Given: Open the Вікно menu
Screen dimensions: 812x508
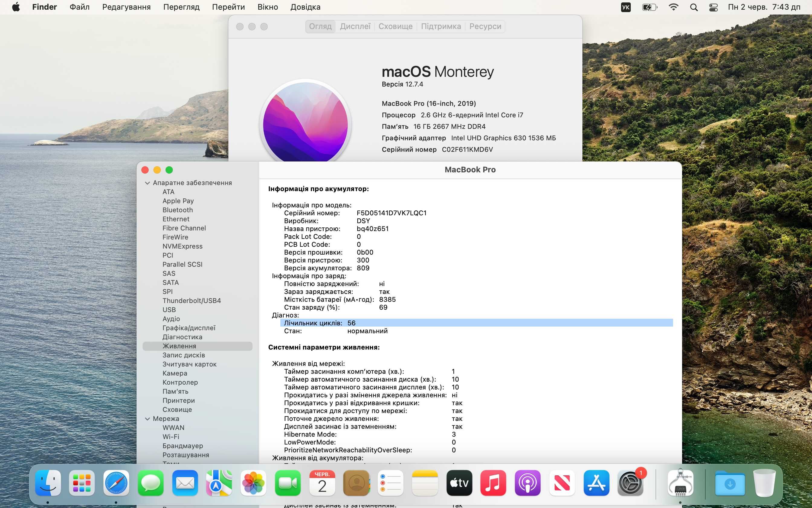Looking at the screenshot, I should (268, 7).
